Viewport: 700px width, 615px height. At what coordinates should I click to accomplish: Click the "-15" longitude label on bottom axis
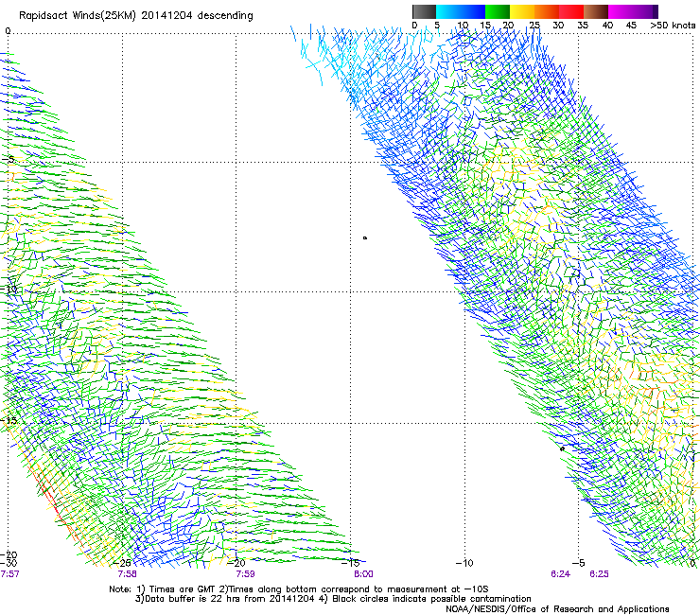click(350, 563)
